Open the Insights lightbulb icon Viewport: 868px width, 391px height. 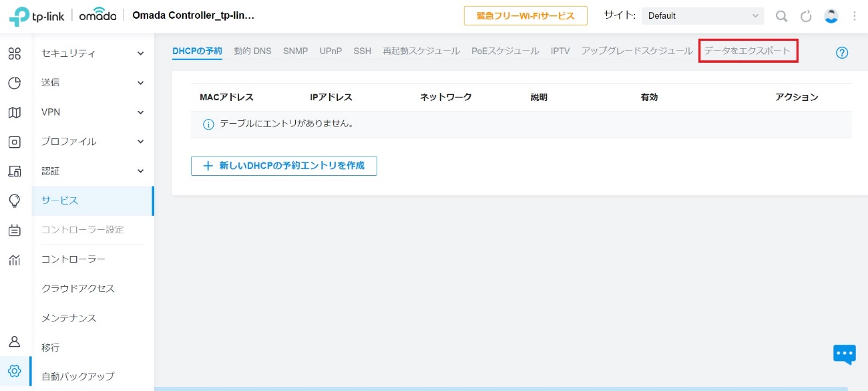[15, 201]
